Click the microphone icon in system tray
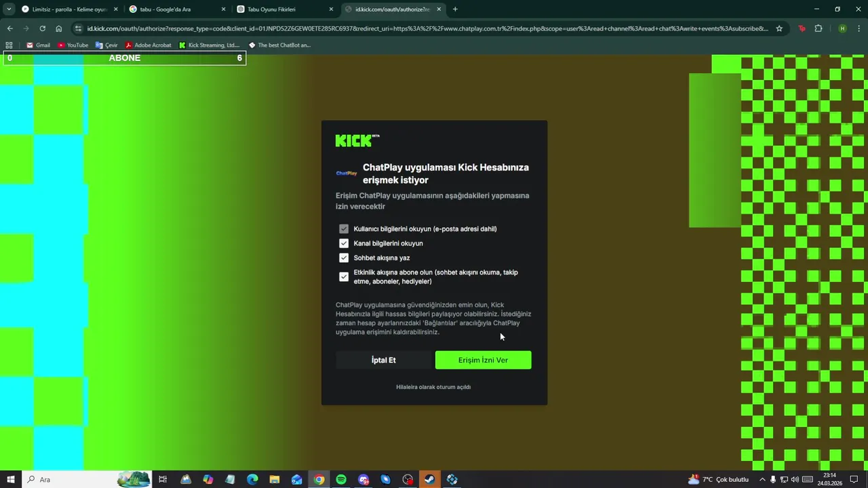Image resolution: width=868 pixels, height=488 pixels. click(x=773, y=480)
